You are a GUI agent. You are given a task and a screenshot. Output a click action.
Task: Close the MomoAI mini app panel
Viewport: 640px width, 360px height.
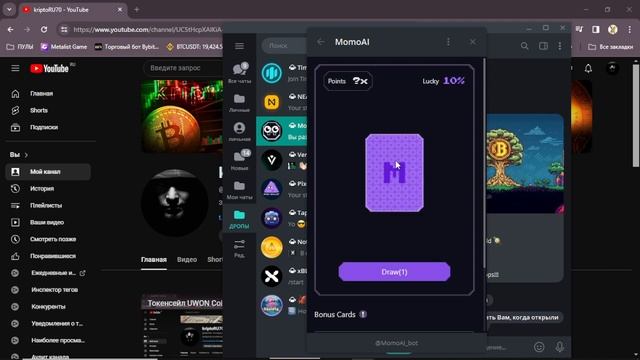click(473, 42)
